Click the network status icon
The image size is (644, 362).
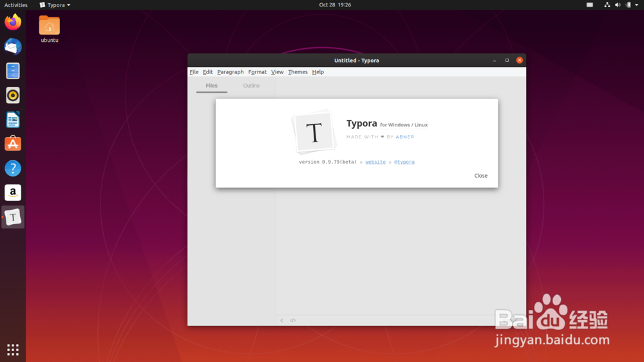607,5
